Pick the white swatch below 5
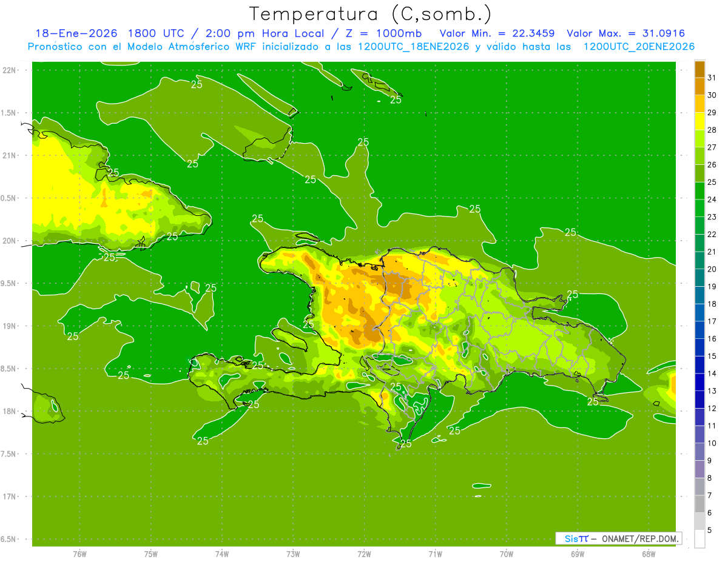Image resolution: width=728 pixels, height=562 pixels. point(699,539)
